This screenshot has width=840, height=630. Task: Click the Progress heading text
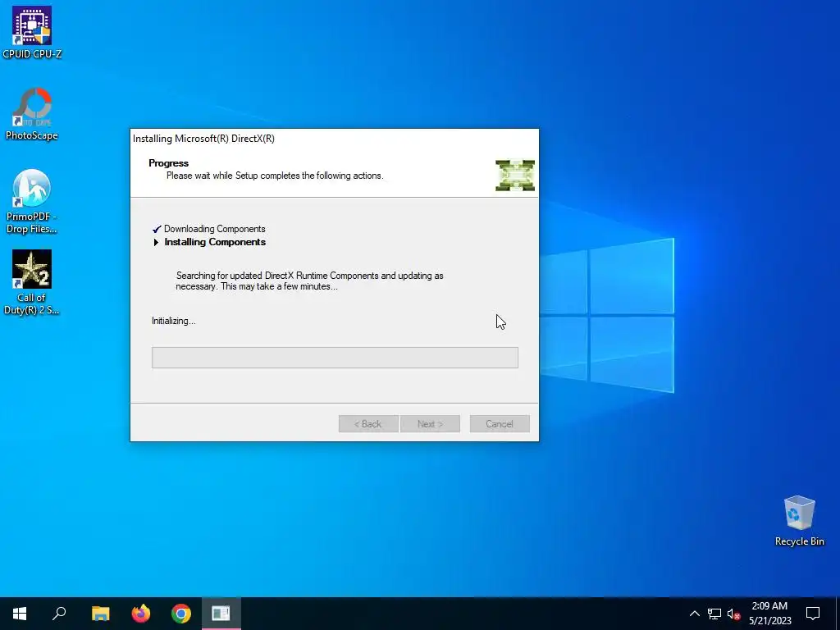tap(169, 163)
